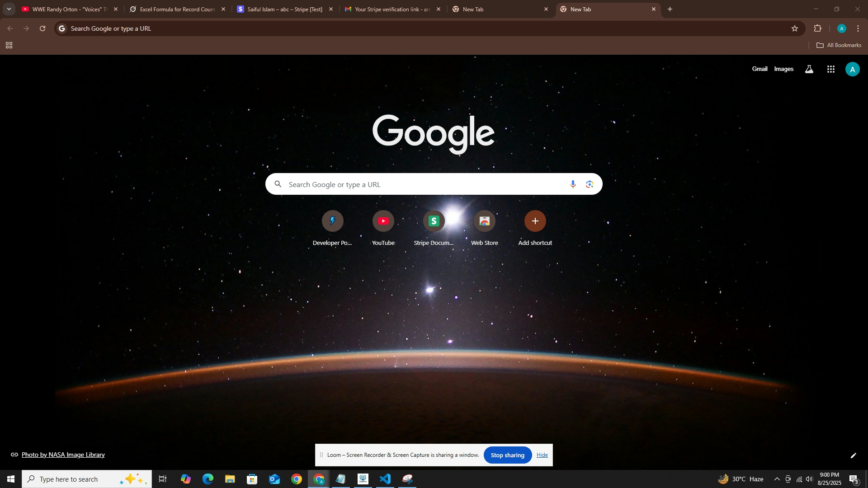The height and width of the screenshot is (488, 868).
Task: Click the Customize Chrome pencil icon
Action: coord(853,455)
